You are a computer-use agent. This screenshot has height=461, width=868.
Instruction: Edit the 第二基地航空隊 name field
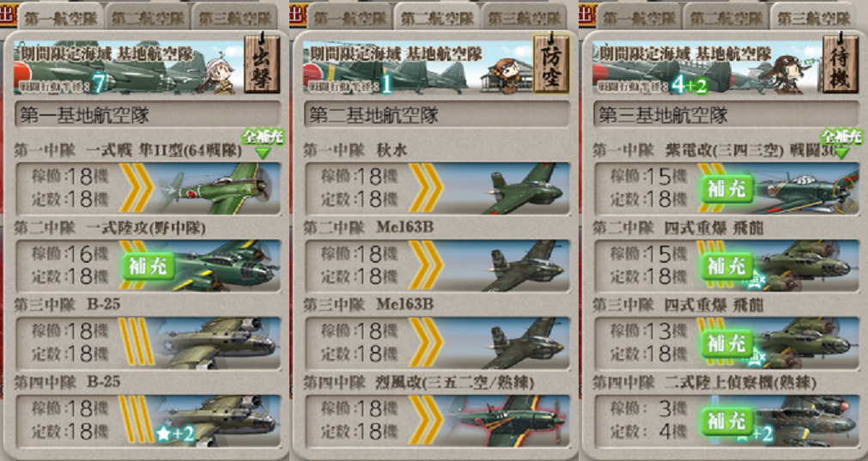click(x=437, y=114)
